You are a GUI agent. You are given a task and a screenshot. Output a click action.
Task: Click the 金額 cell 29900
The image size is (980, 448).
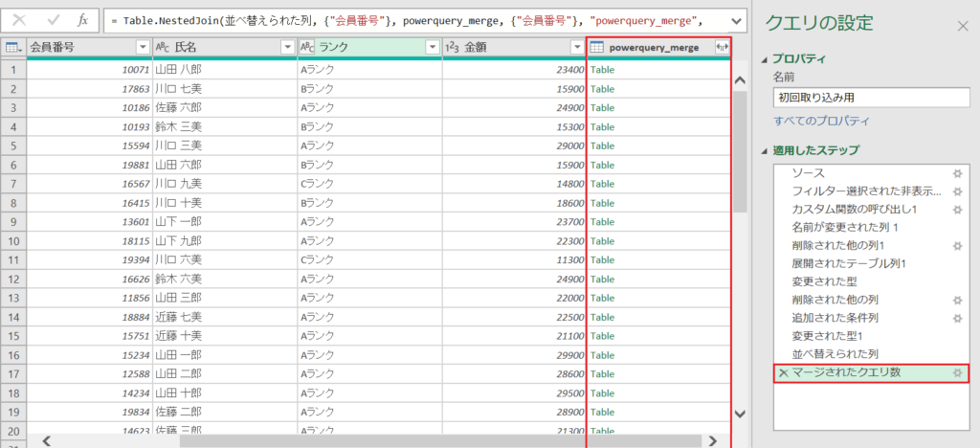[x=514, y=355]
